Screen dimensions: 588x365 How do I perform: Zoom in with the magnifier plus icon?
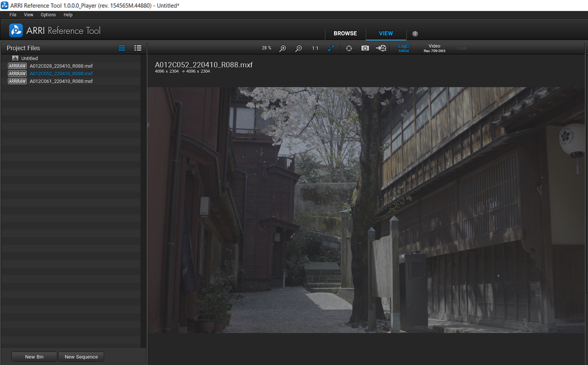point(283,48)
